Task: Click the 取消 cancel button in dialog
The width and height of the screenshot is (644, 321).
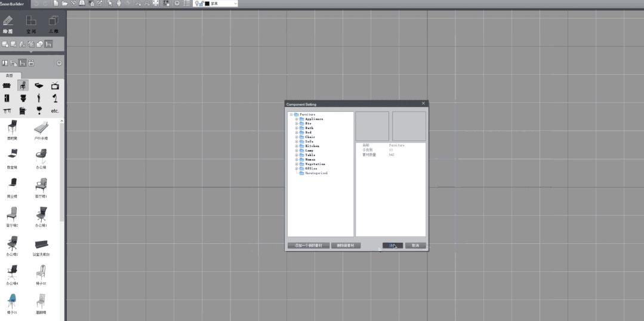Action: click(x=415, y=246)
